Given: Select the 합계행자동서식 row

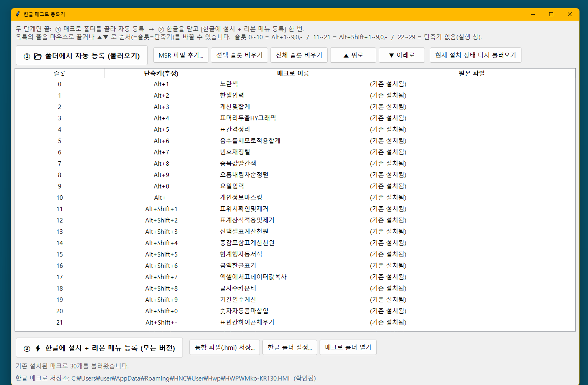Looking at the screenshot, I should click(295, 255).
